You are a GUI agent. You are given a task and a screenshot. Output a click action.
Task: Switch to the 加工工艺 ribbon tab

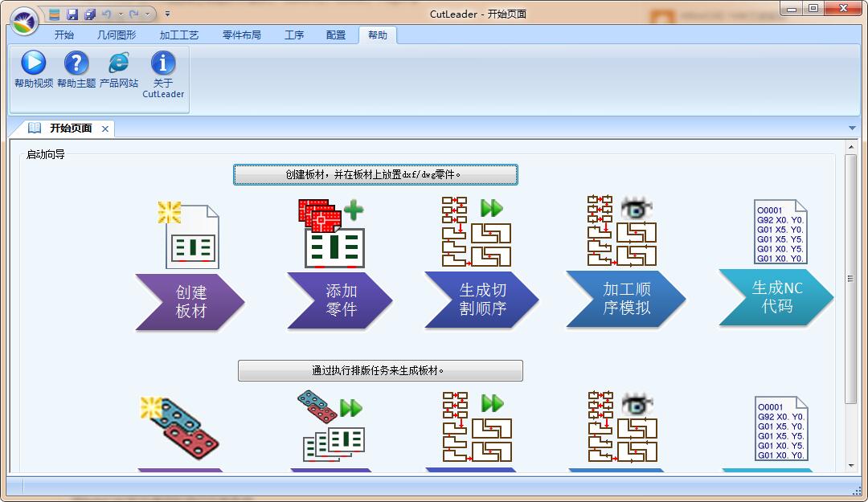click(x=178, y=35)
